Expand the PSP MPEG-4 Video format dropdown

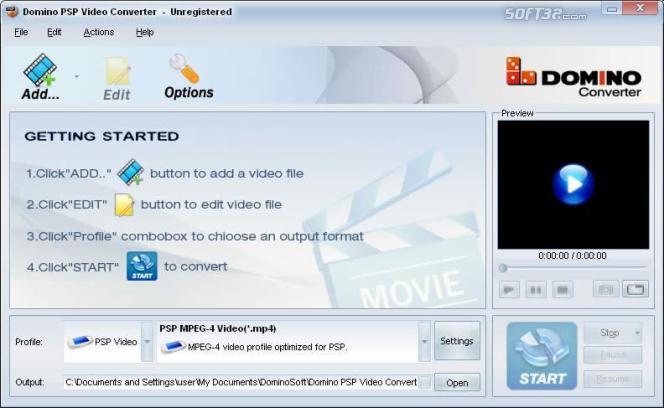click(x=424, y=341)
